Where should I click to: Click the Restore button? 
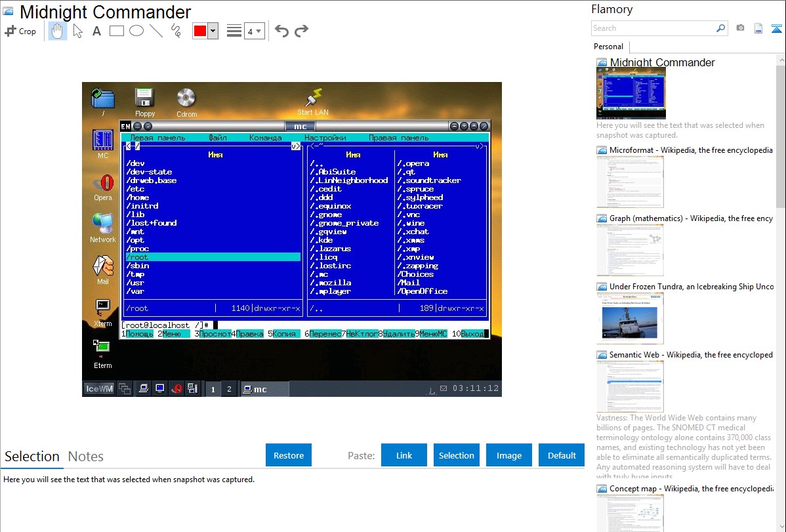tap(289, 455)
